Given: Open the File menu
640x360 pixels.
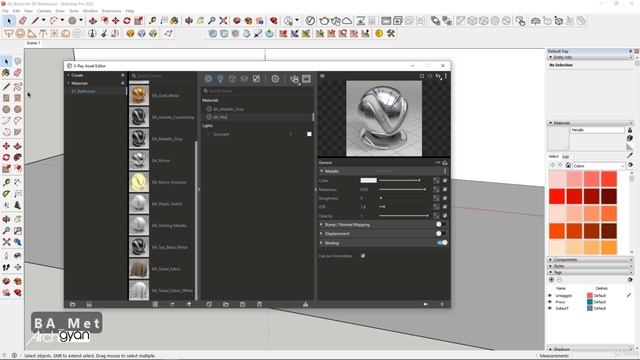Looking at the screenshot, I should pyautogui.click(x=5, y=11).
